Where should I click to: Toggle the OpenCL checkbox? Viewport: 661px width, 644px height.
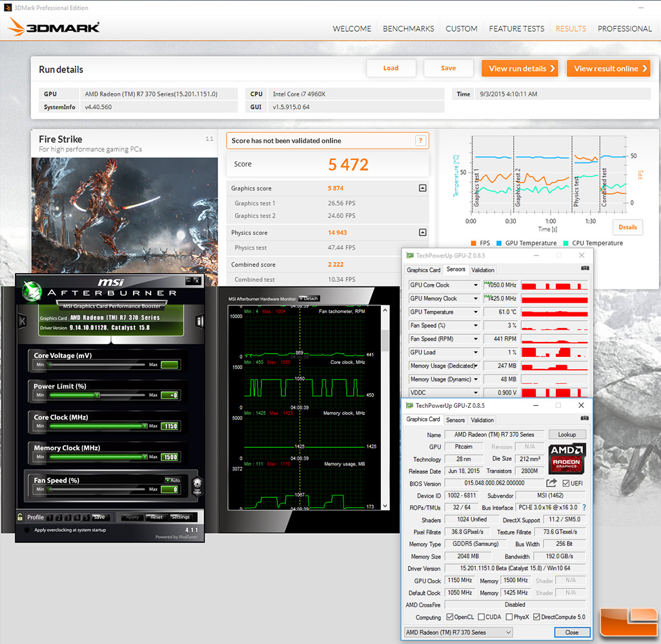[x=449, y=617]
